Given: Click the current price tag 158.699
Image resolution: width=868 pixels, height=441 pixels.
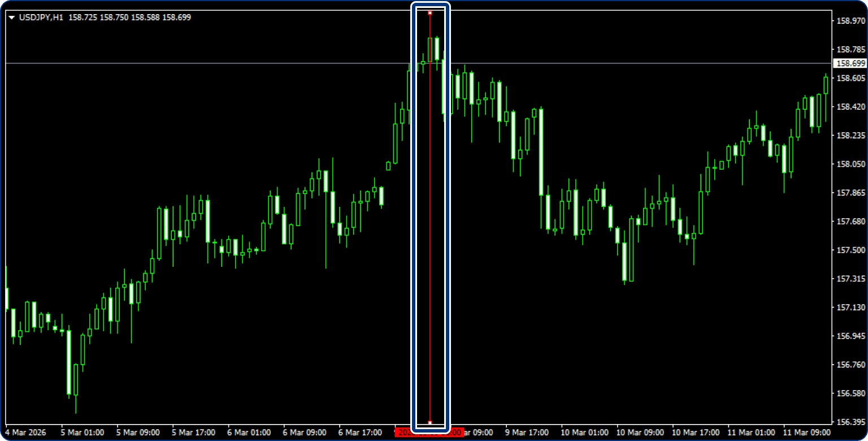Looking at the screenshot, I should (x=850, y=63).
